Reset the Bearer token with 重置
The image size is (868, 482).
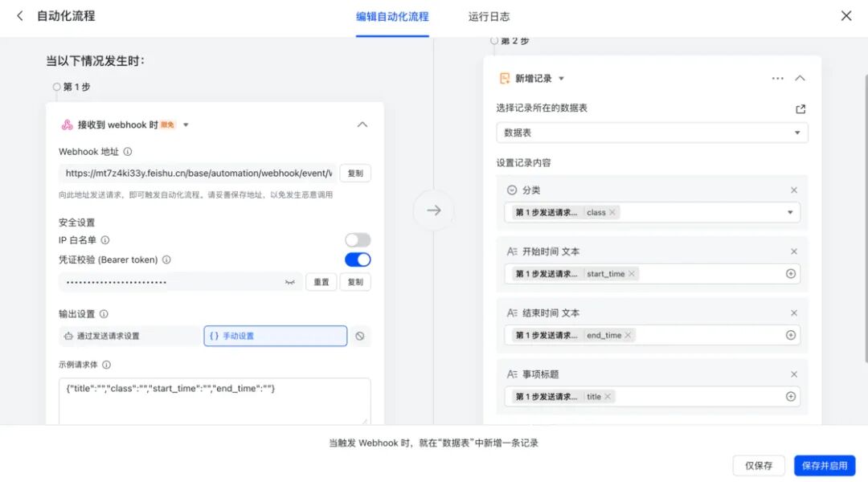coord(321,282)
